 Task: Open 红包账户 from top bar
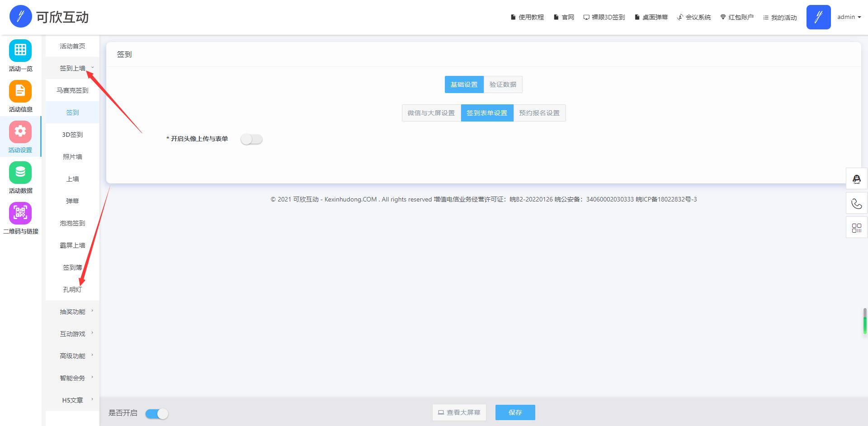(x=737, y=17)
